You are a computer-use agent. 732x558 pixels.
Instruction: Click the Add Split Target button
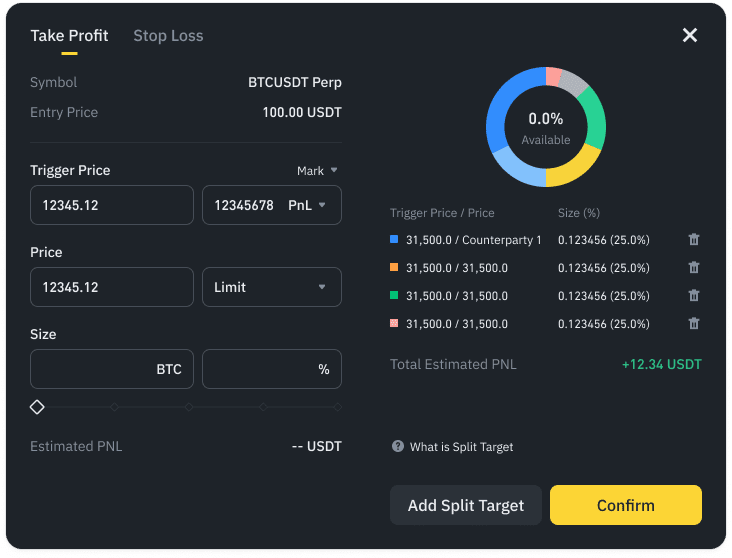[465, 505]
